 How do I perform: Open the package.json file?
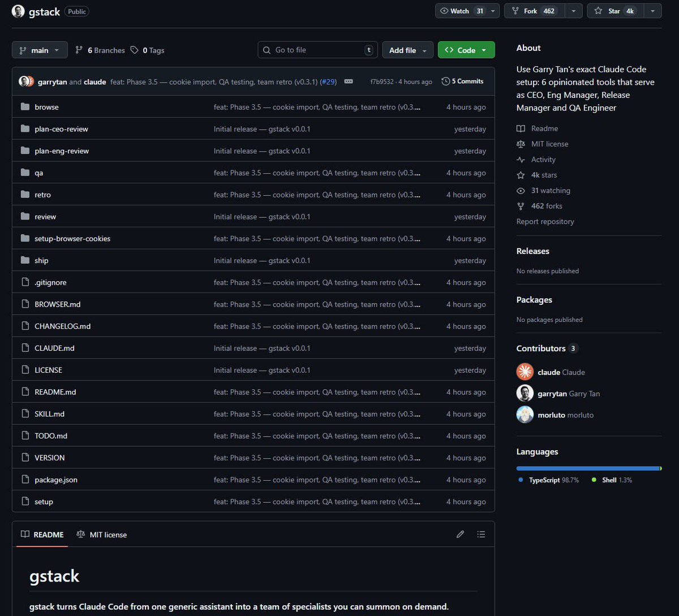(x=56, y=480)
